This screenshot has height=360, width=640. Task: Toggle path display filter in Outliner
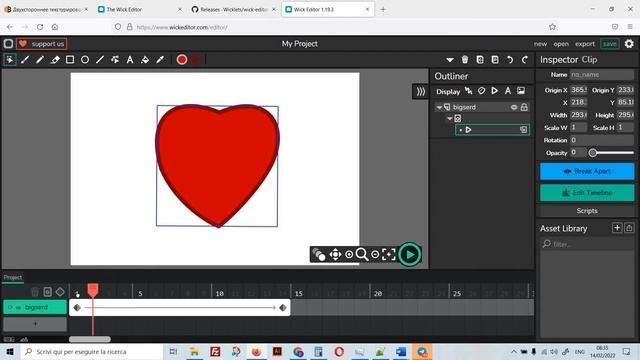(469, 91)
